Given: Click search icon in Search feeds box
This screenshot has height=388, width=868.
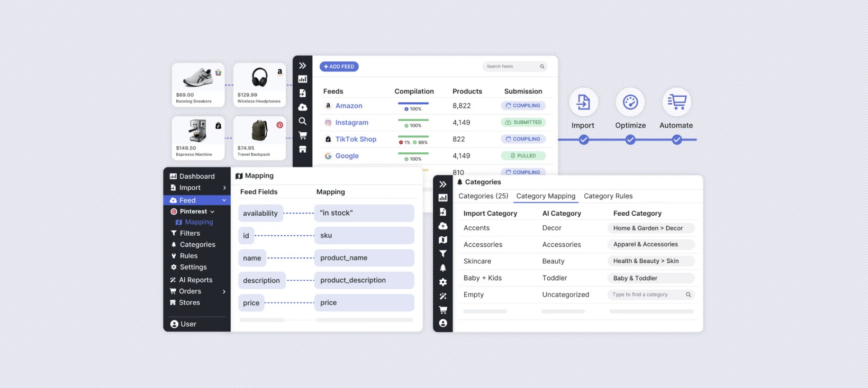Looking at the screenshot, I should [x=542, y=67].
